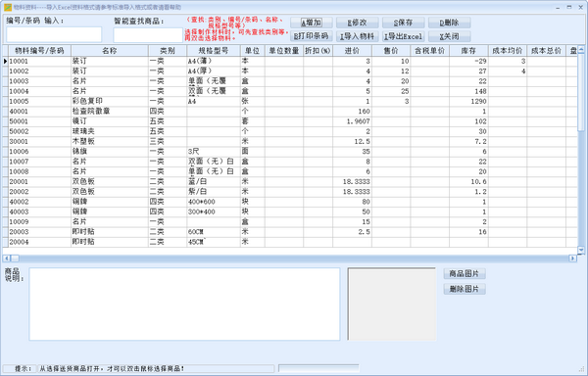This screenshot has width=588, height=376.
Task: Click I导入物料 import button
Action: tap(357, 36)
